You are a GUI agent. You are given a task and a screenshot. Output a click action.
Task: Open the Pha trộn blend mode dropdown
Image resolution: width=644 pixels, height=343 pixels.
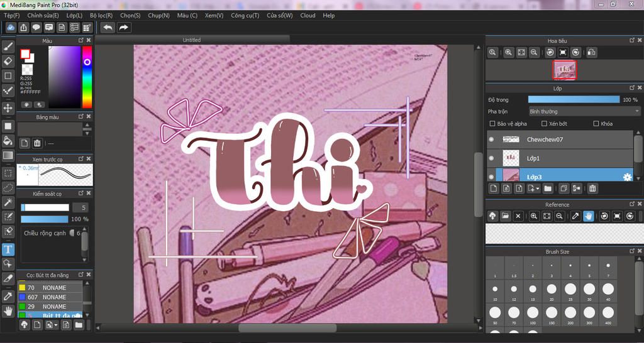pyautogui.click(x=584, y=111)
